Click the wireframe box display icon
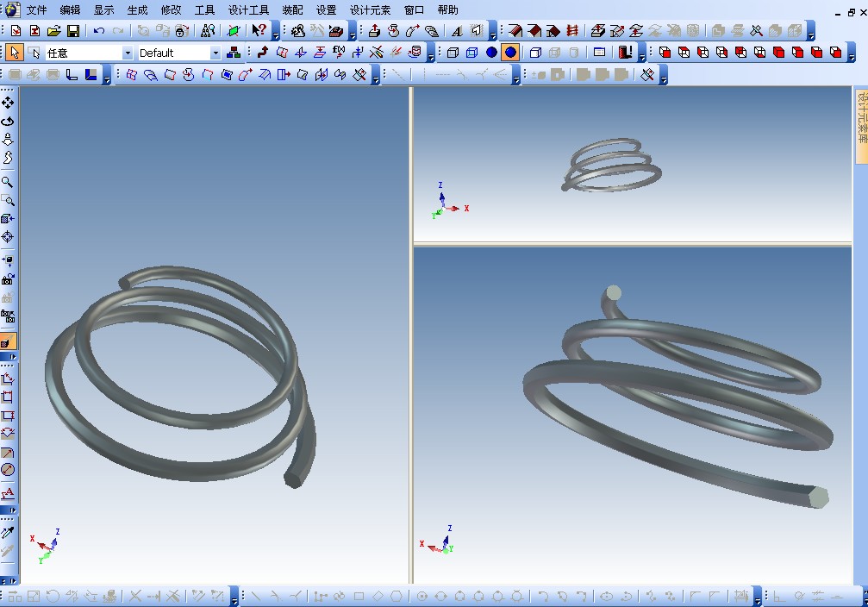Screen dimensions: 868x607 click(453, 53)
